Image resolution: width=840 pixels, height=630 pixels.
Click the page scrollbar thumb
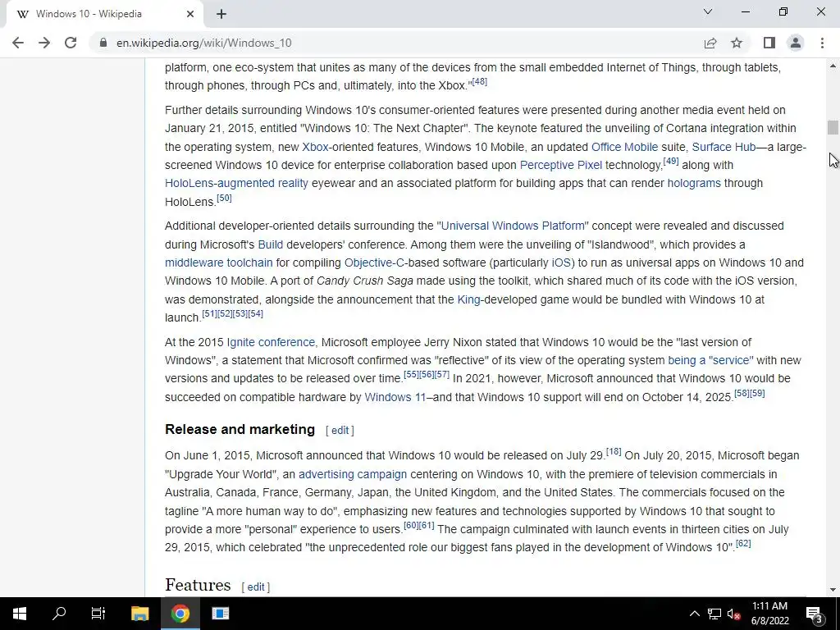(x=833, y=127)
